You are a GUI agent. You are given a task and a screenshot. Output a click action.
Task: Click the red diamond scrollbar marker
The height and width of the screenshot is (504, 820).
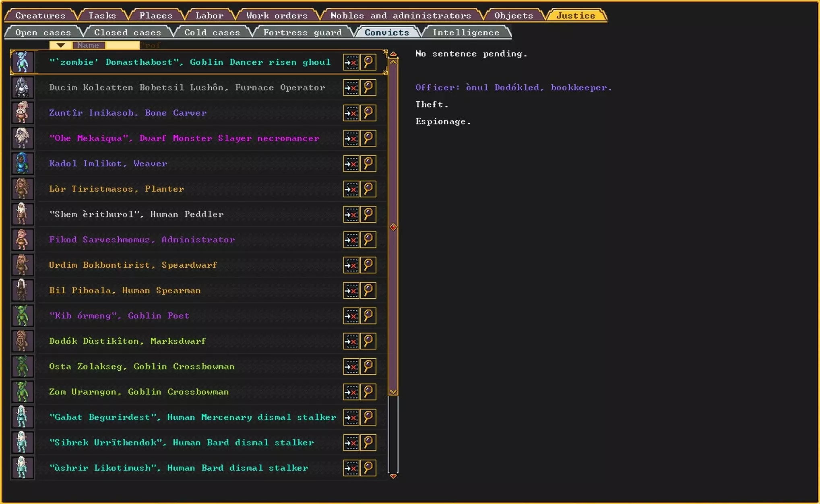tap(393, 227)
